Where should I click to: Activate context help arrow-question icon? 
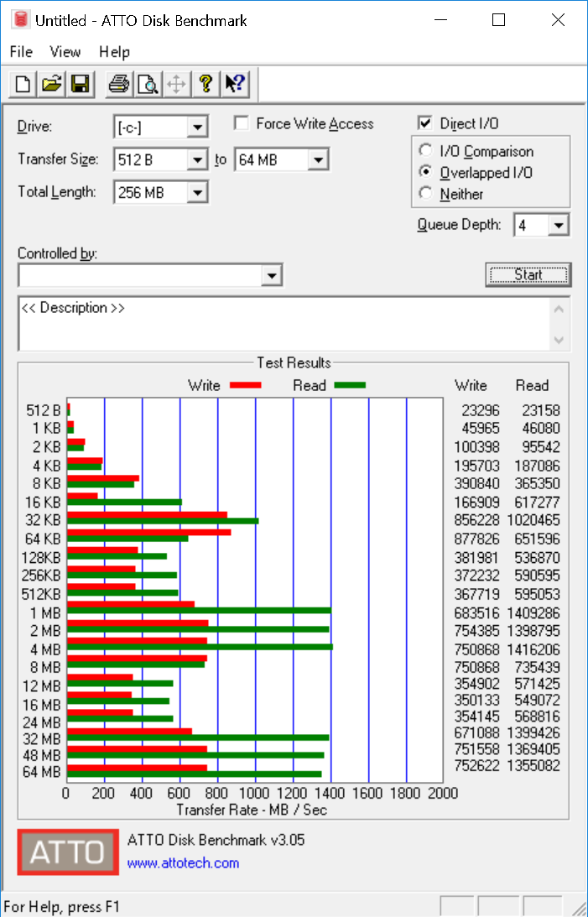tap(235, 84)
